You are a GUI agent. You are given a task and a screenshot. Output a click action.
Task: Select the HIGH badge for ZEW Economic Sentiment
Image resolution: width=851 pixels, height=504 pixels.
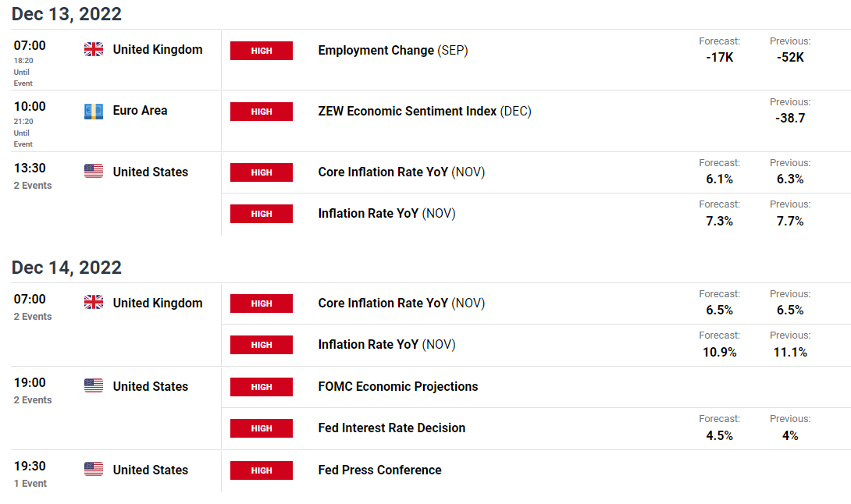tap(261, 112)
